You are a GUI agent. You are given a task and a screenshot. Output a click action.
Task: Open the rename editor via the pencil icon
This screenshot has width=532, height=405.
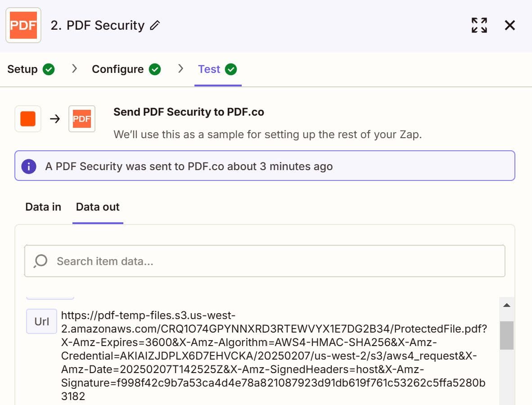click(x=154, y=26)
